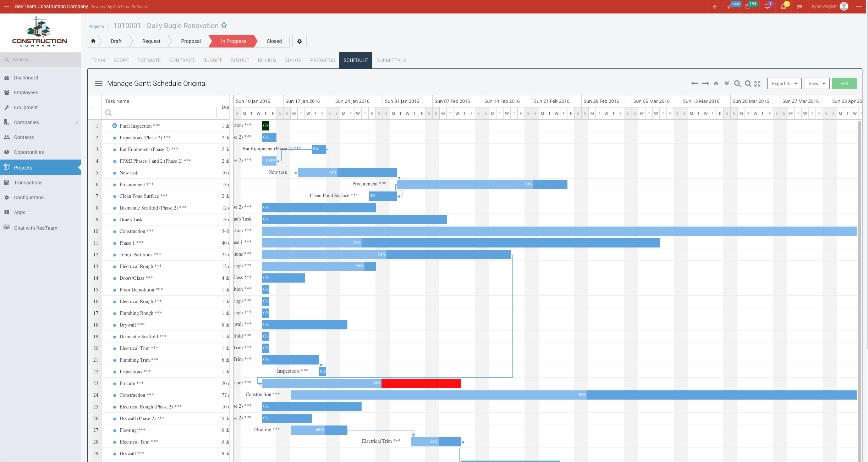Toggle the left sidebar hamburger menu
Viewport: 868px width, 462px height.
pyautogui.click(x=6, y=6)
